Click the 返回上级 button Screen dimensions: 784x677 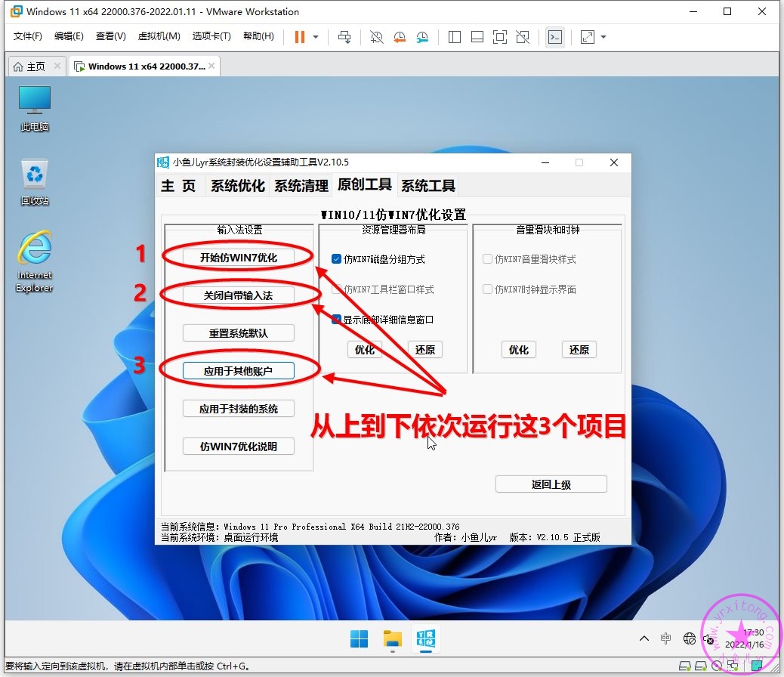(x=551, y=484)
